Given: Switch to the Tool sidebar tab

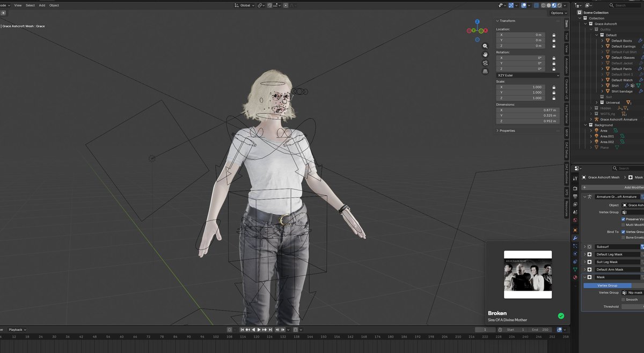Looking at the screenshot, I should coord(566,36).
